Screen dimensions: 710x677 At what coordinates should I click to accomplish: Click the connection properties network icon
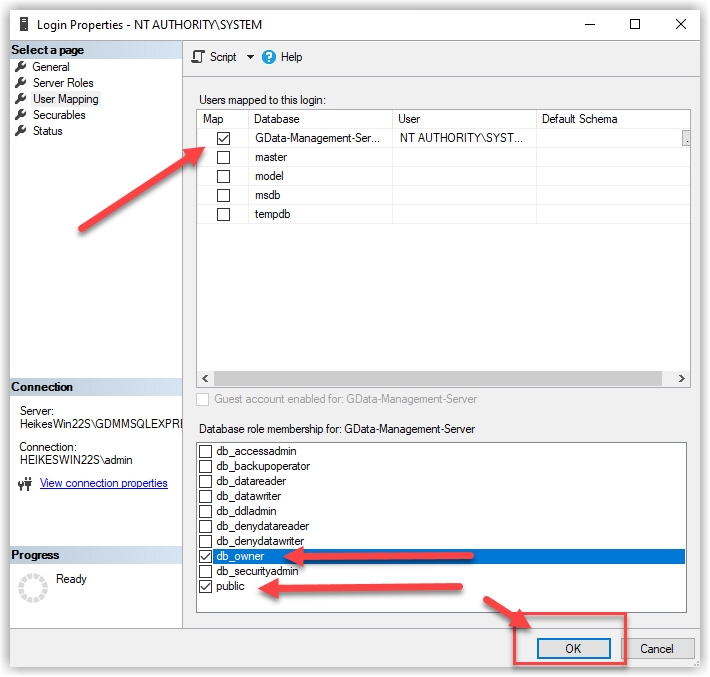(x=26, y=484)
